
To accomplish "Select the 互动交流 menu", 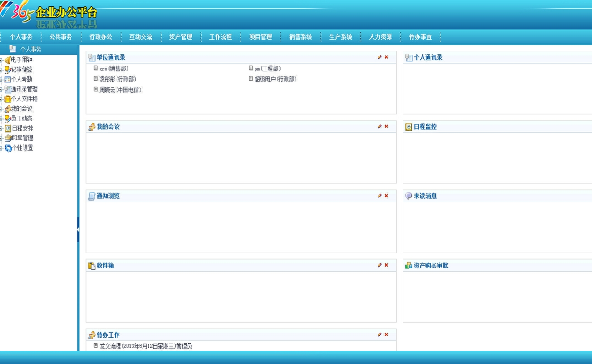I will click(141, 37).
